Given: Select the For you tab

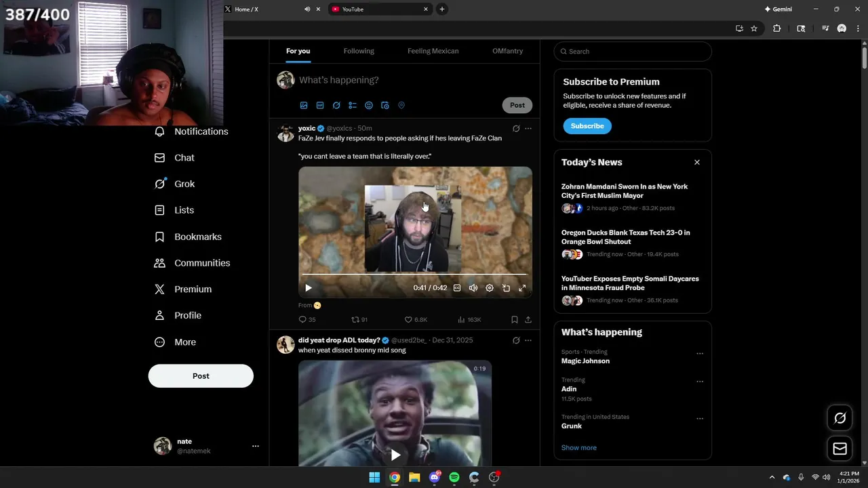Looking at the screenshot, I should (298, 51).
